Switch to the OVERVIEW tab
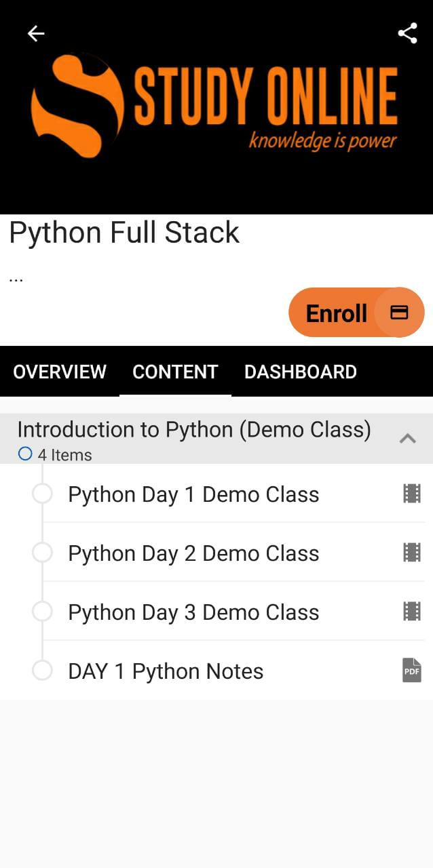The height and width of the screenshot is (868, 433). pos(60,372)
